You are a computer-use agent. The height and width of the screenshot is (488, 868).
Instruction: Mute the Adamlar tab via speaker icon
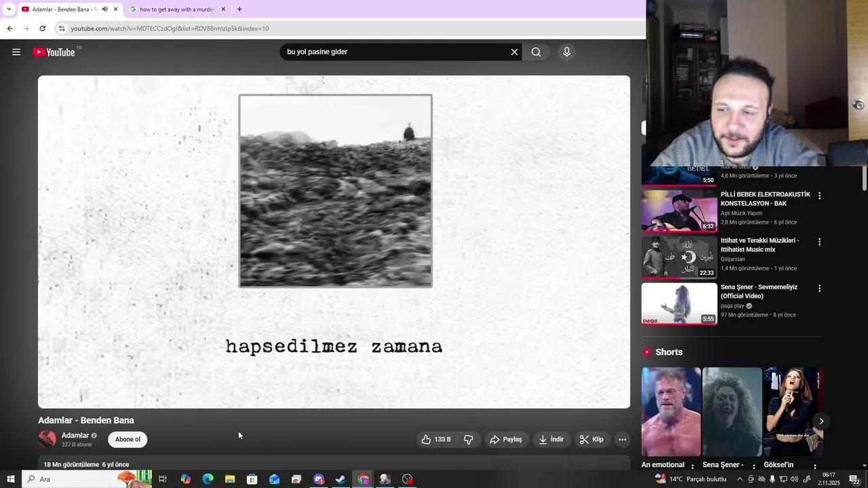[104, 9]
